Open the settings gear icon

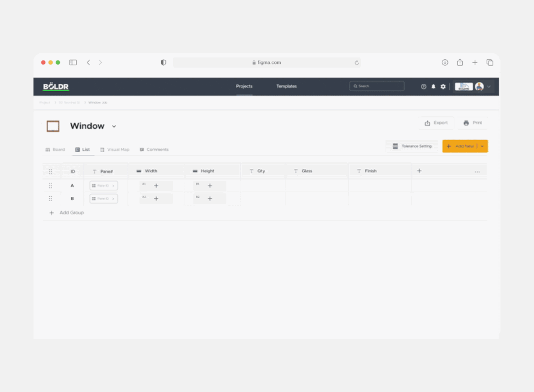443,87
